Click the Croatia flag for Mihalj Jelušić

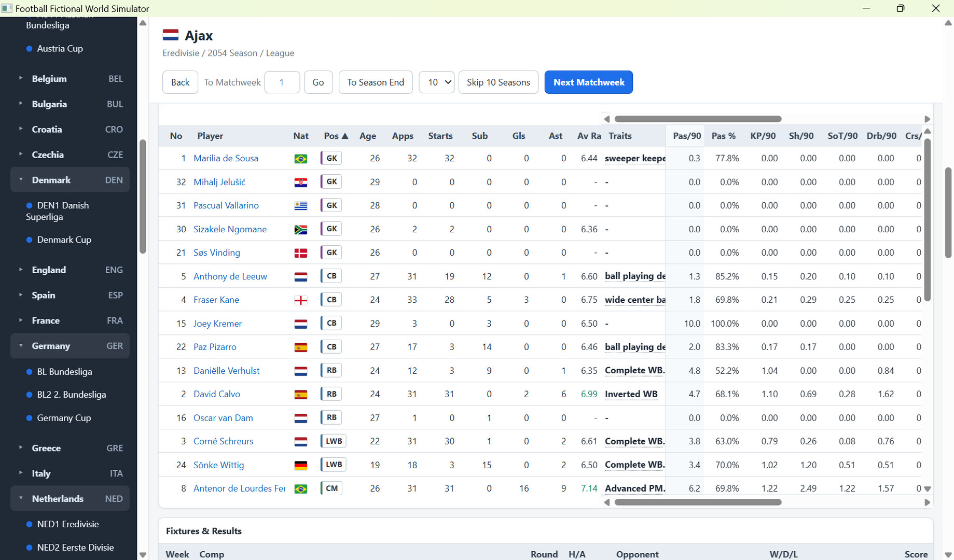[x=300, y=183]
